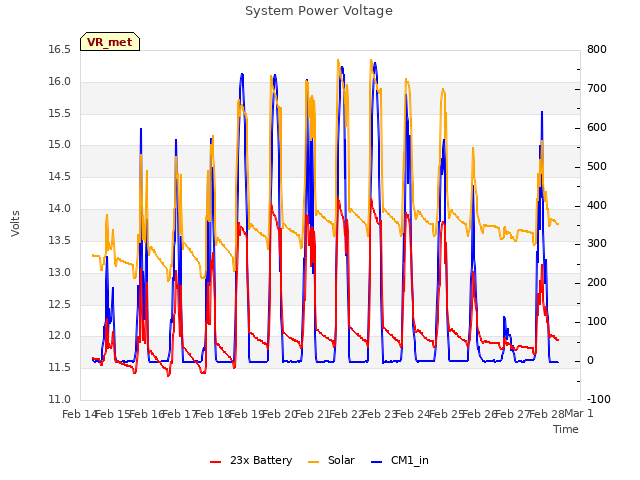Click the Feb 28 x-axis tick label
This screenshot has height=480, width=640.
[547, 414]
